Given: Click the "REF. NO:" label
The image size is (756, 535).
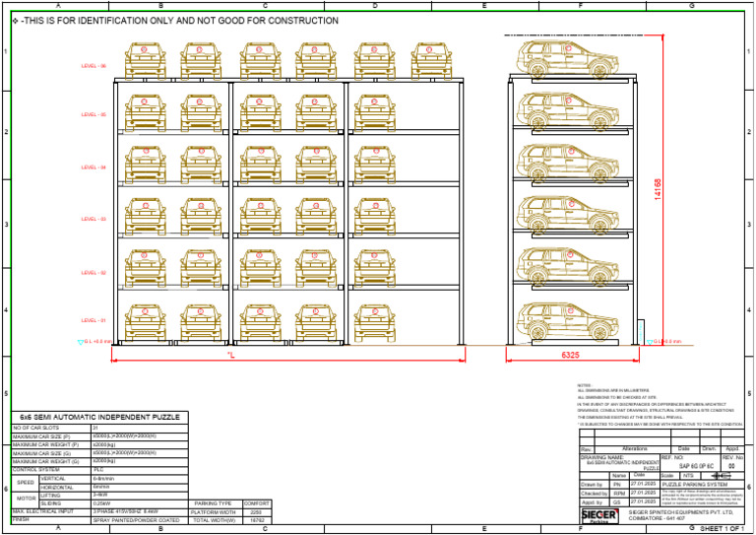Looking at the screenshot, I should pyautogui.click(x=672, y=457).
